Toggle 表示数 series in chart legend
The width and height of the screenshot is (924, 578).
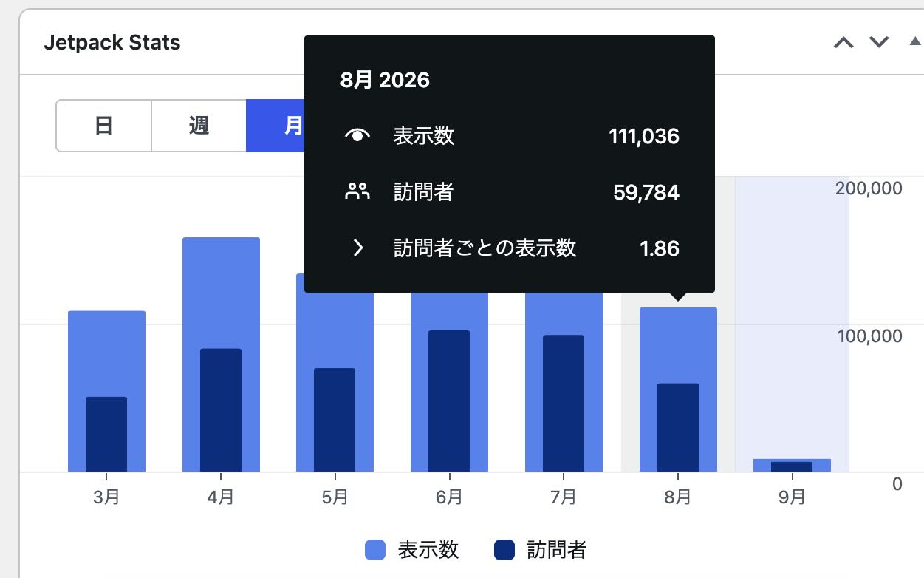(412, 550)
